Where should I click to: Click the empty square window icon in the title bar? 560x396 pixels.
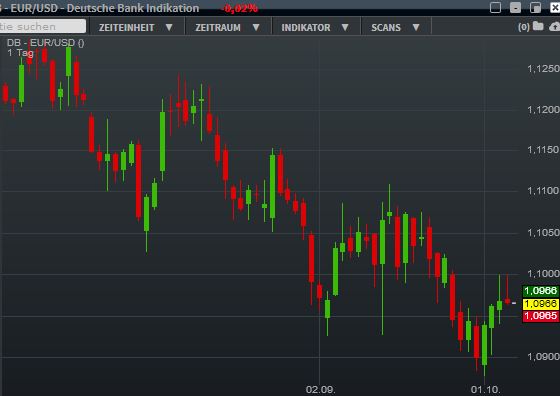click(495, 7)
